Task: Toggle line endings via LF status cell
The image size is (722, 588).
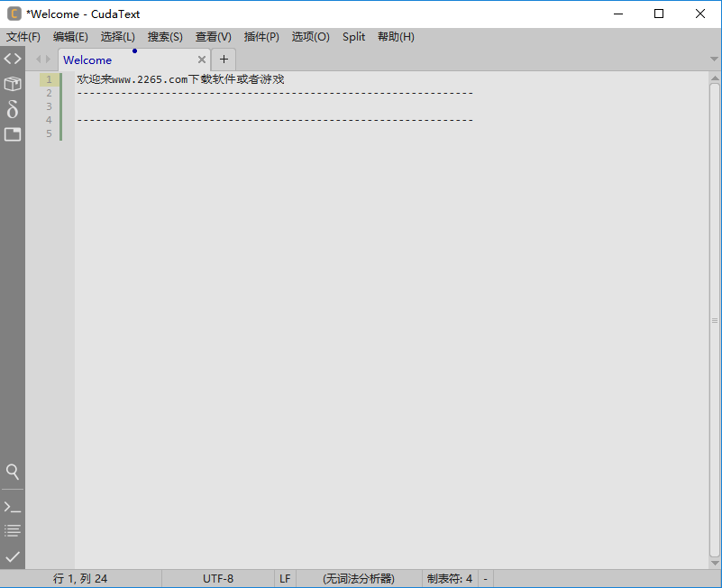Action: coord(285,578)
